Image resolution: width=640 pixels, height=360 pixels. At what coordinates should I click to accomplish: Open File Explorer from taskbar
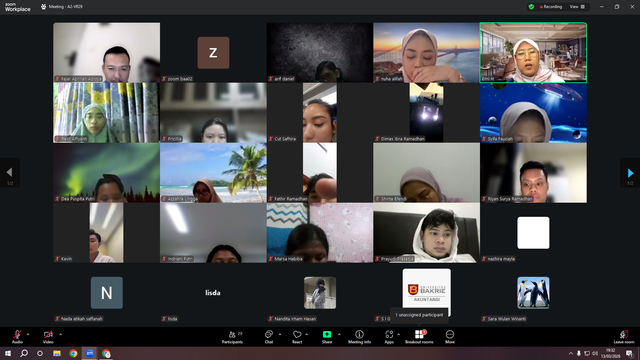coord(57,353)
